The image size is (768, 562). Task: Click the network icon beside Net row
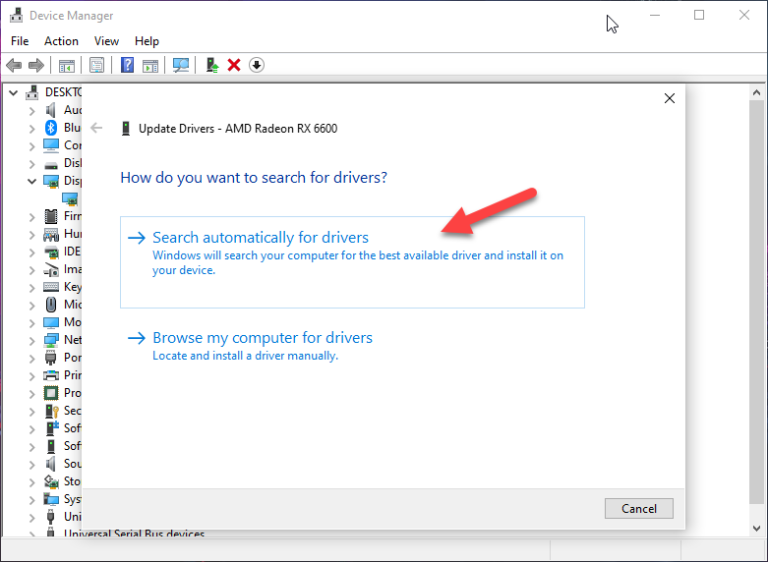coord(51,340)
